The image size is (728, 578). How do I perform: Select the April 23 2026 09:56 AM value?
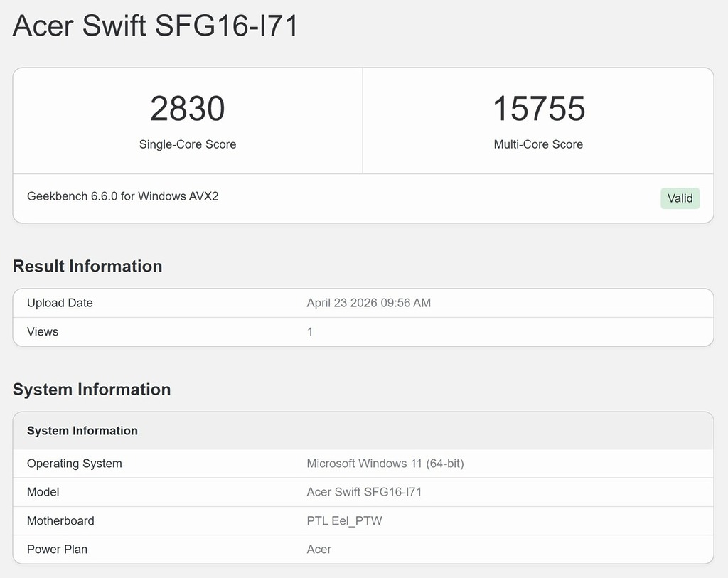coord(369,303)
